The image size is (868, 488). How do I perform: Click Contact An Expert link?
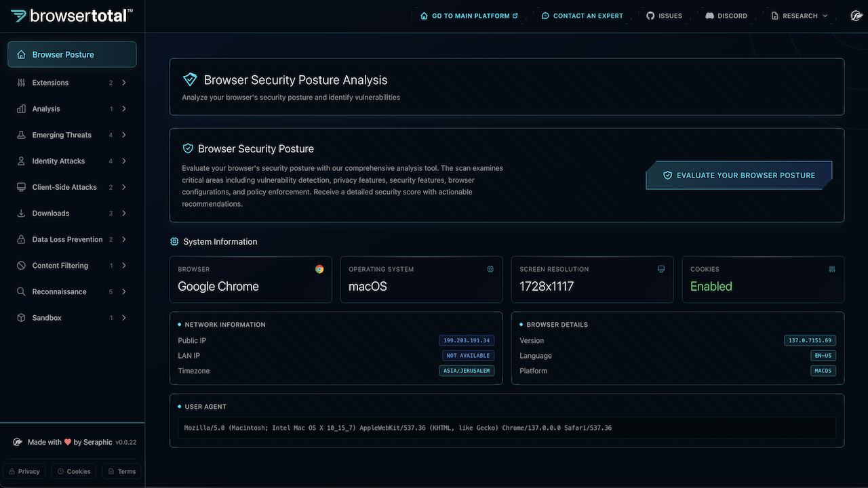[x=583, y=16]
